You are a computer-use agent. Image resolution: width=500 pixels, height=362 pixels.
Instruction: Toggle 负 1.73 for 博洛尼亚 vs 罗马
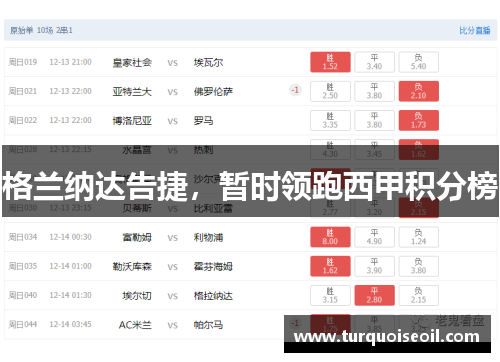(419, 120)
